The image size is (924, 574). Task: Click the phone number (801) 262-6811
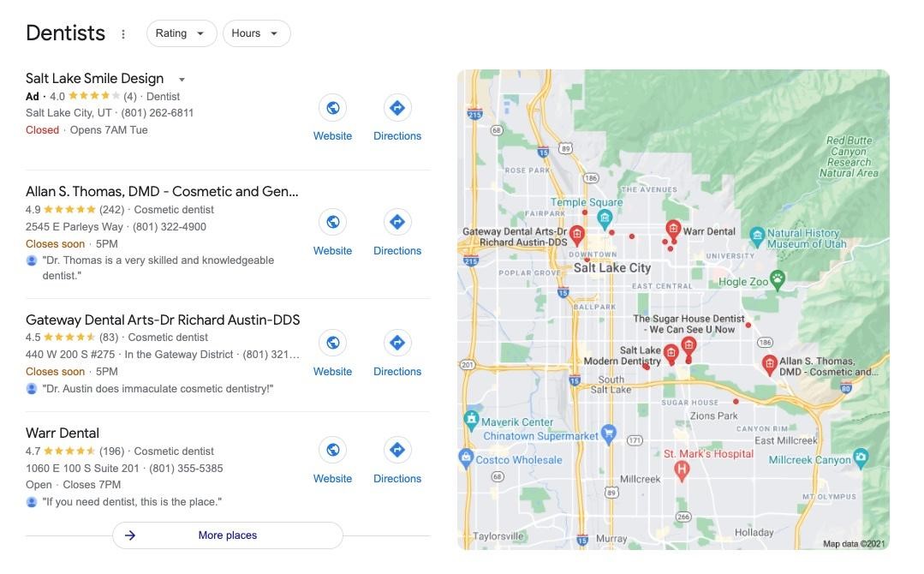pos(158,112)
